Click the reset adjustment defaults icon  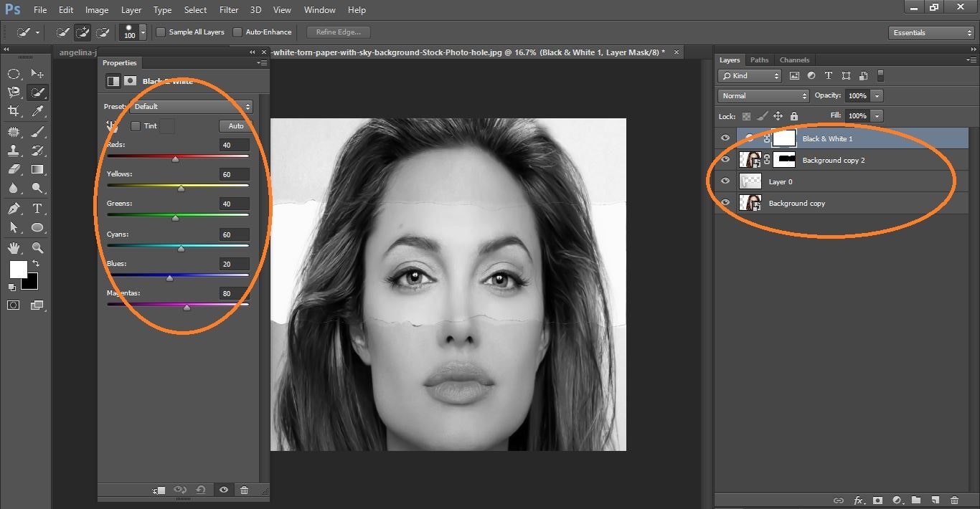point(201,490)
